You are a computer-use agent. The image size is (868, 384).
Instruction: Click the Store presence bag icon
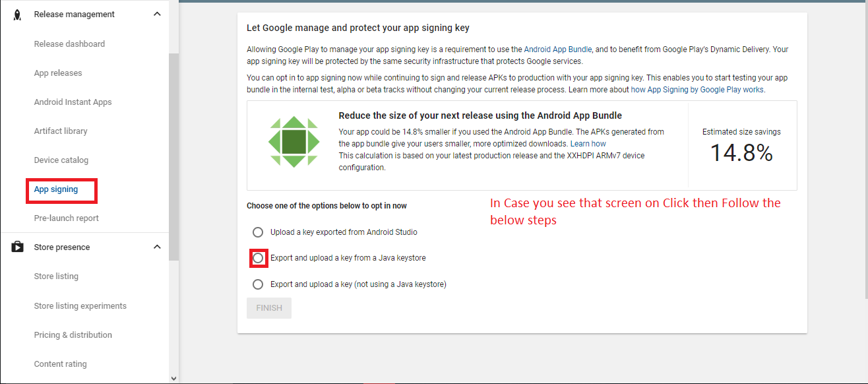(x=18, y=247)
